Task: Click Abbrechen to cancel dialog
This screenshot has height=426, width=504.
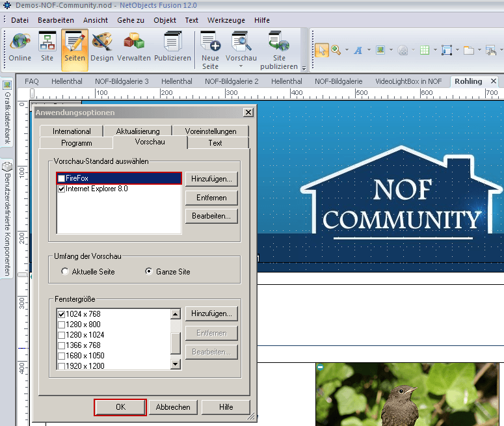Action: (173, 407)
